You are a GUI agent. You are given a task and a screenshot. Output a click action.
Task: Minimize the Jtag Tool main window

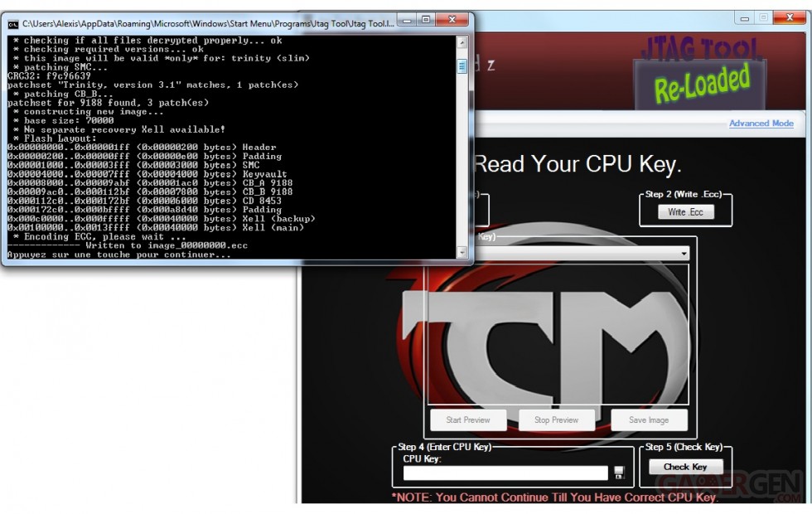(745, 18)
